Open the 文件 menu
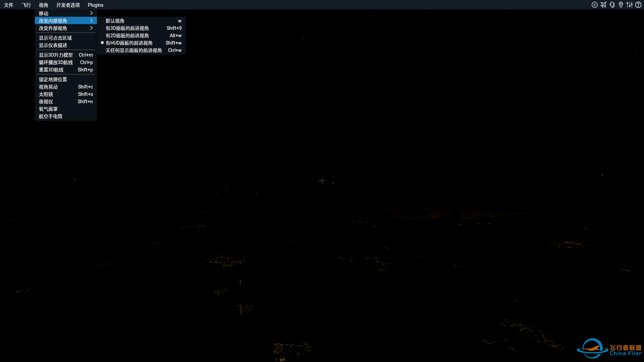The image size is (644, 362). pos(9,5)
